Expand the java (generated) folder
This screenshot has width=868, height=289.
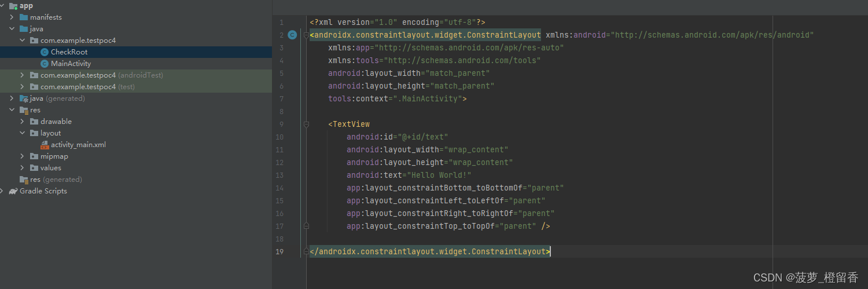coord(12,98)
